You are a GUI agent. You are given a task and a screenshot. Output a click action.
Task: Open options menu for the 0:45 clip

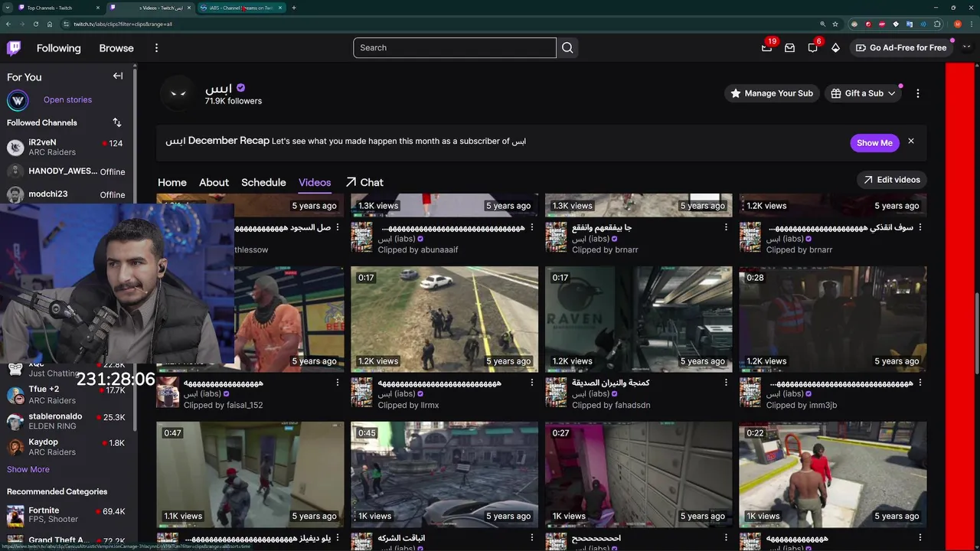[x=531, y=538]
